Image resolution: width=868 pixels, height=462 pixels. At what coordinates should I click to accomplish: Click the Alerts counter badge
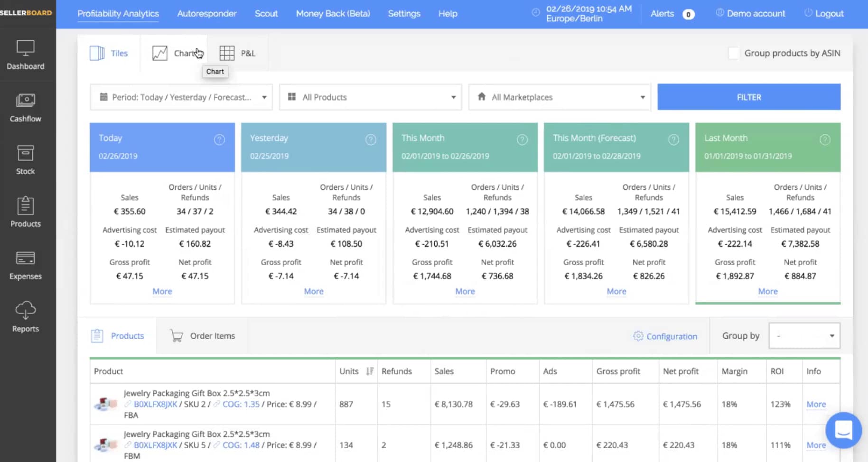[688, 14]
